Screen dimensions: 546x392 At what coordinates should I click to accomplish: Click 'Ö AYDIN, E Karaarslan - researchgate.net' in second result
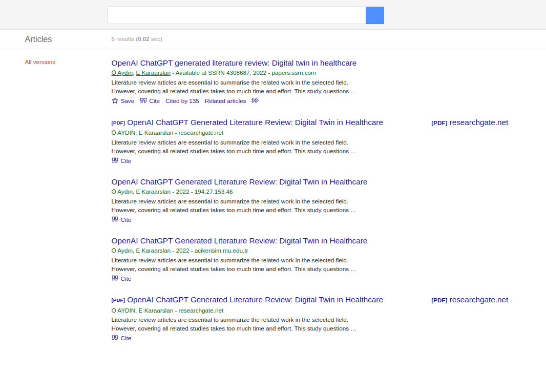[167, 133]
